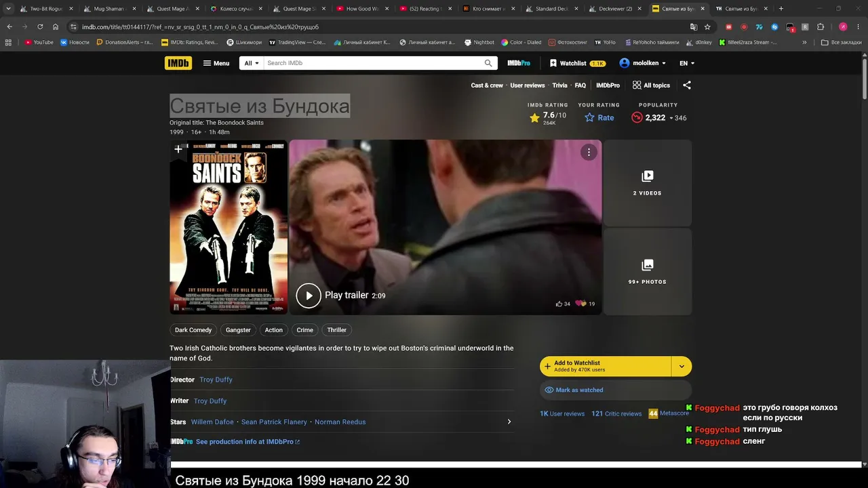Rate this title with the Rate star
Image resolution: width=868 pixels, height=488 pixels.
tap(599, 117)
